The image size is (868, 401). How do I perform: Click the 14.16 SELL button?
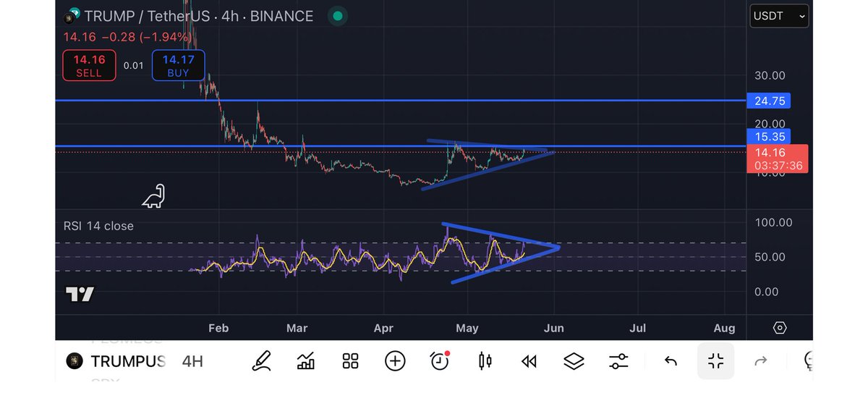point(89,65)
